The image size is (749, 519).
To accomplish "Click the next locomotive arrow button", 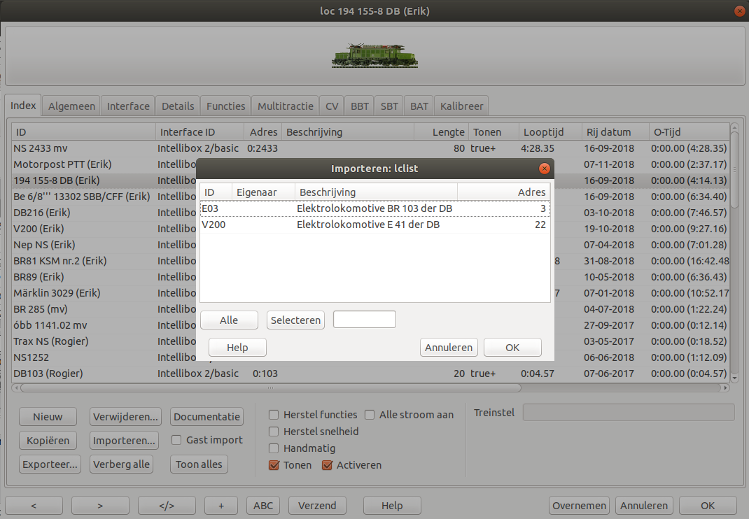I will 99,506.
